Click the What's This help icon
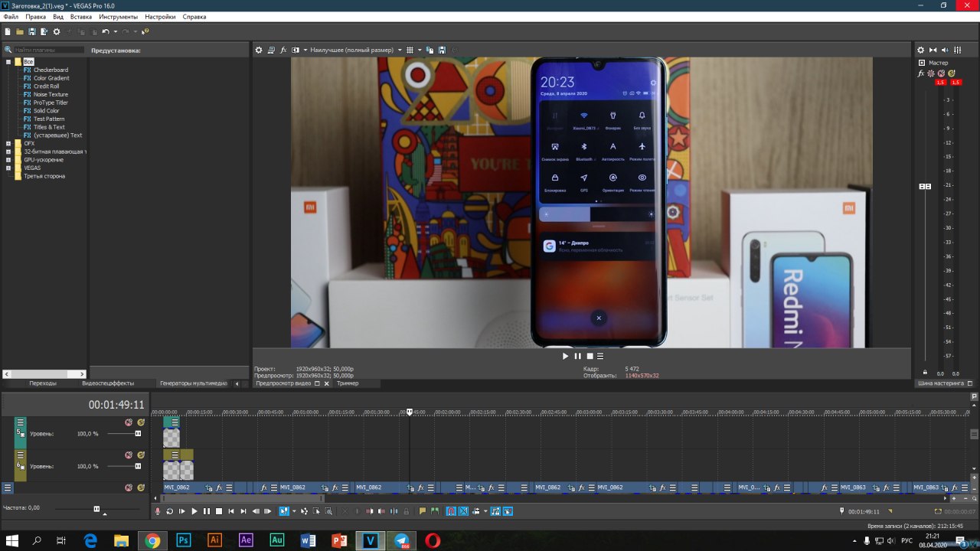Screen dimensions: 980x551 (x=145, y=31)
